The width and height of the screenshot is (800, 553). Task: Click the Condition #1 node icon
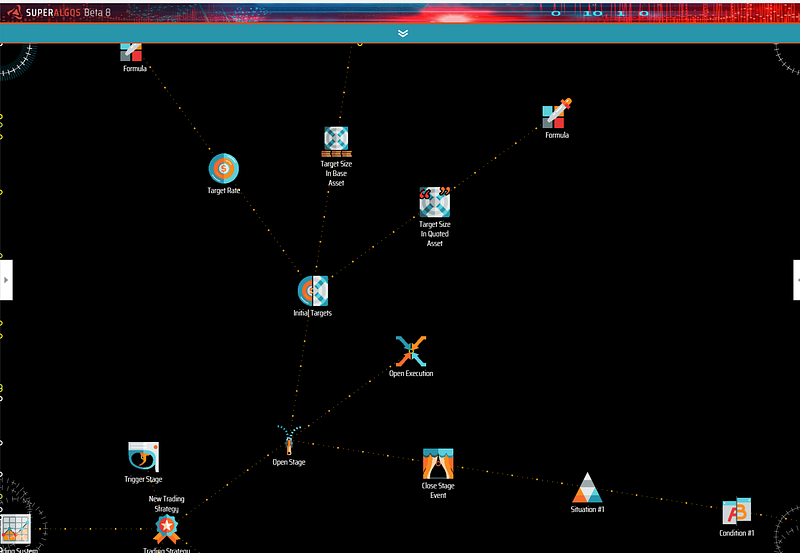click(x=737, y=511)
